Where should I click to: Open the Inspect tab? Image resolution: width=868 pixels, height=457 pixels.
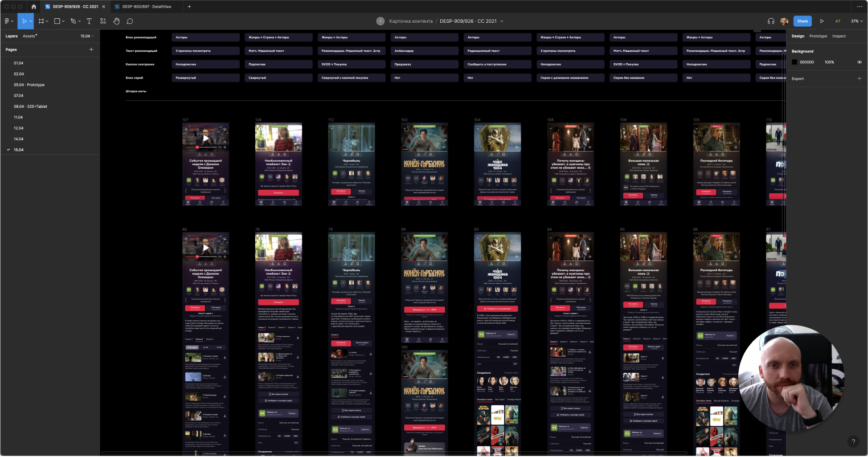(x=839, y=36)
